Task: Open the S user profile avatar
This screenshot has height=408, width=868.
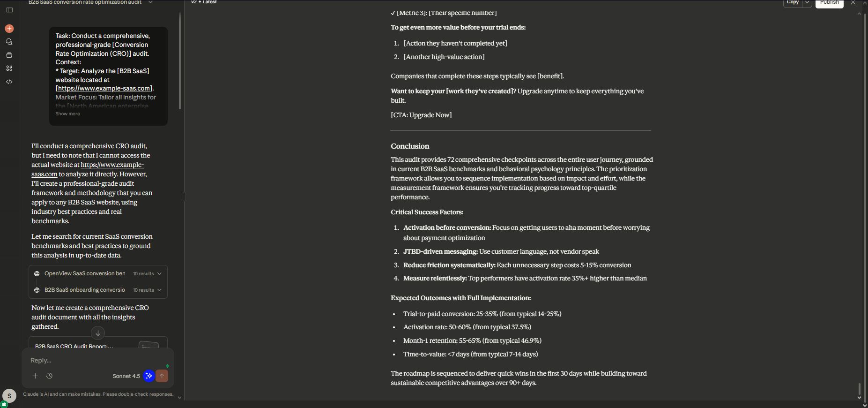Action: 9,396
